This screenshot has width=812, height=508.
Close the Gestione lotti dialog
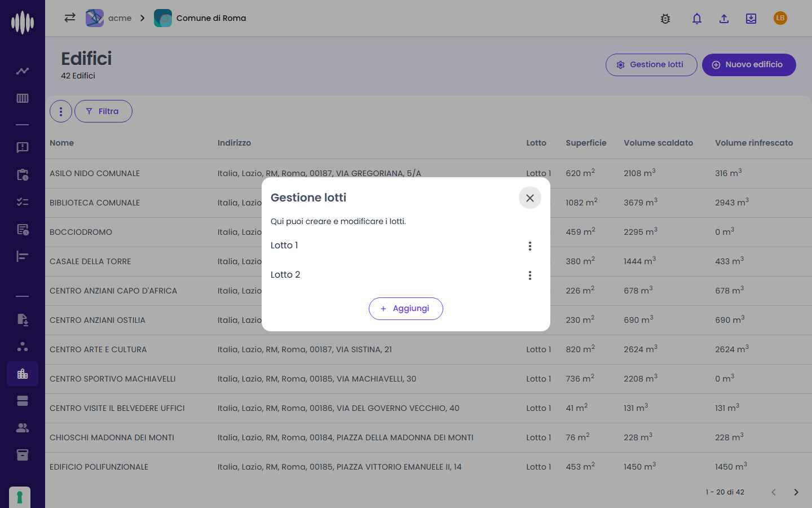click(530, 198)
